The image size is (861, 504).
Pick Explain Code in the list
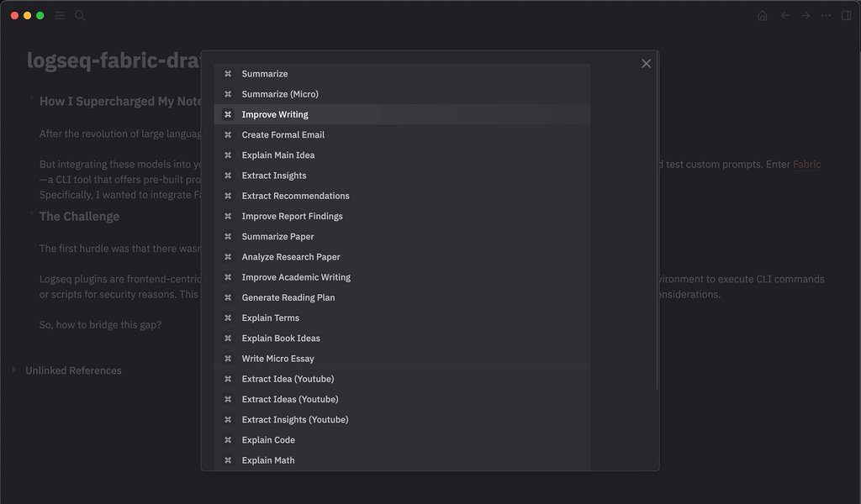tap(402, 439)
